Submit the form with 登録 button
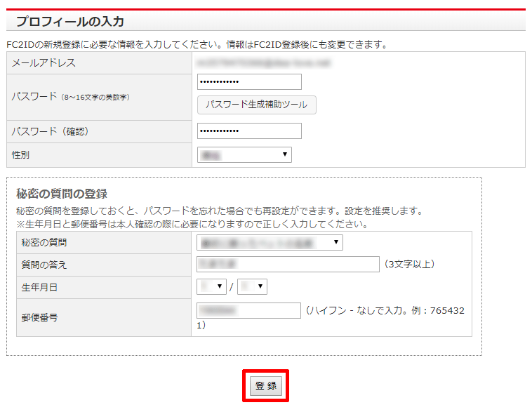 (266, 386)
